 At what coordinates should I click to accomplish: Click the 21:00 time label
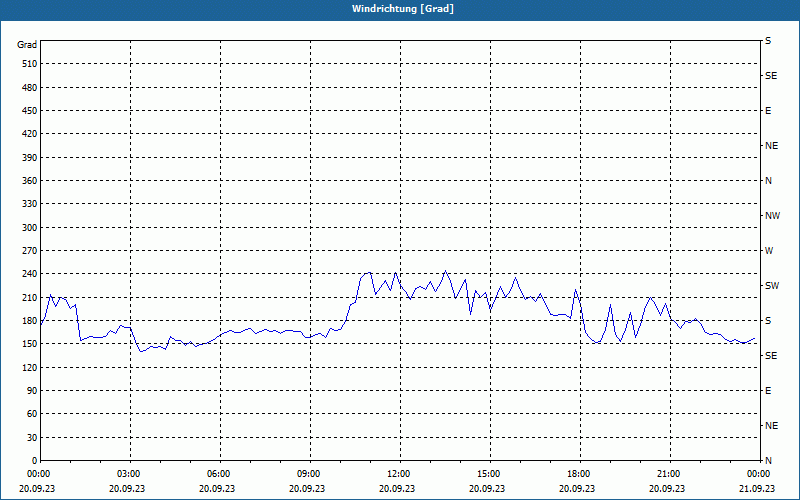click(x=670, y=474)
